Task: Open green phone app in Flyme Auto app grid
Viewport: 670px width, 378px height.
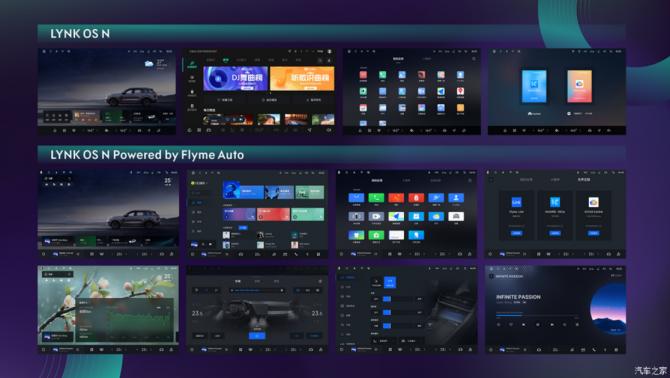Action: pyautogui.click(x=376, y=198)
